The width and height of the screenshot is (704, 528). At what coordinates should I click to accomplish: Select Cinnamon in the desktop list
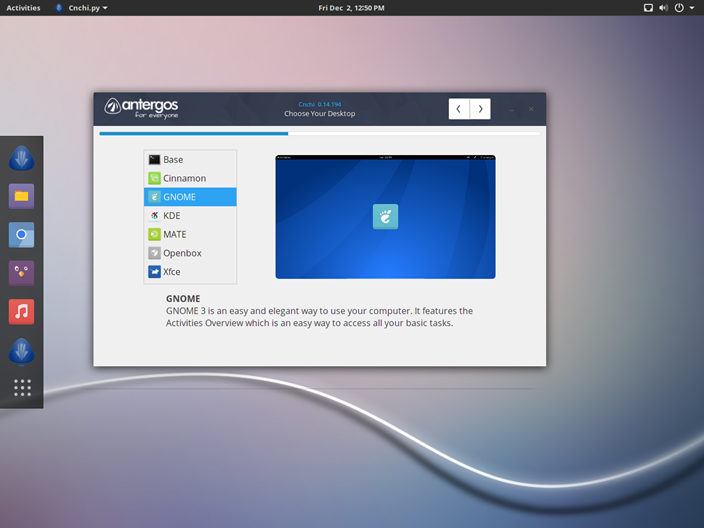[190, 178]
